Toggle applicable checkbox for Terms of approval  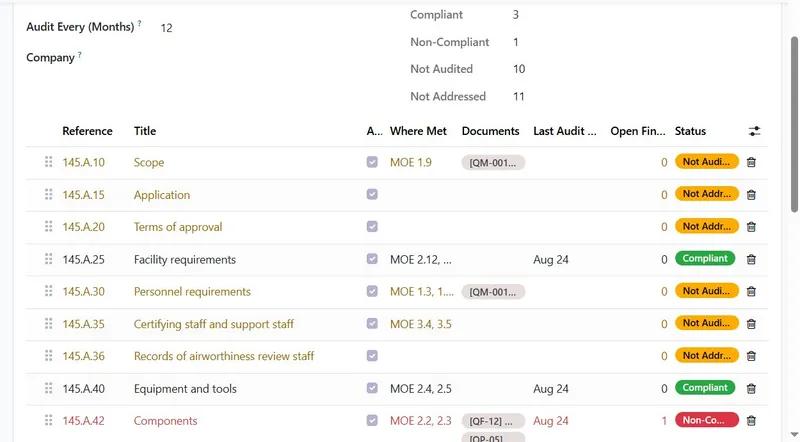pyautogui.click(x=372, y=227)
